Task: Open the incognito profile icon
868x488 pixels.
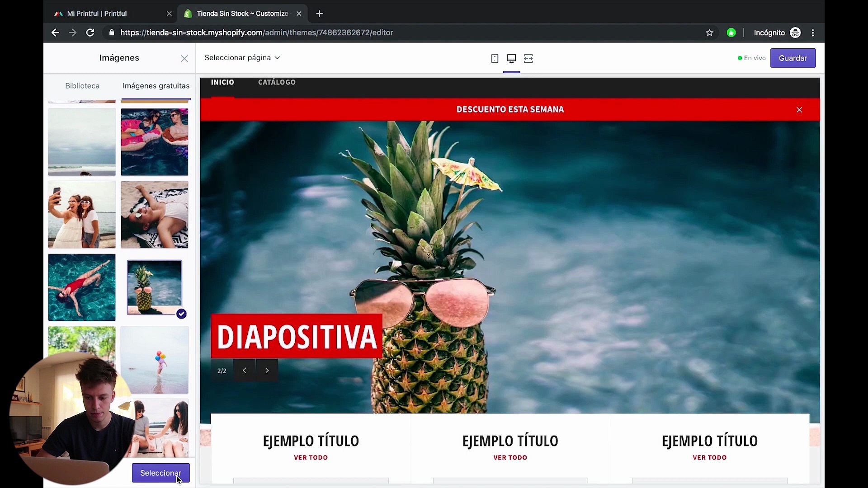Action: coord(796,32)
